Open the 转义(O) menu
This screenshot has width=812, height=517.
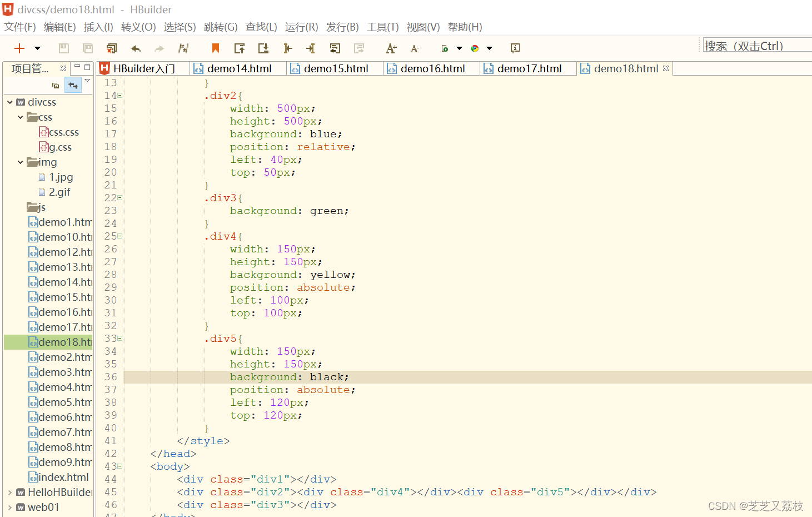pos(138,27)
